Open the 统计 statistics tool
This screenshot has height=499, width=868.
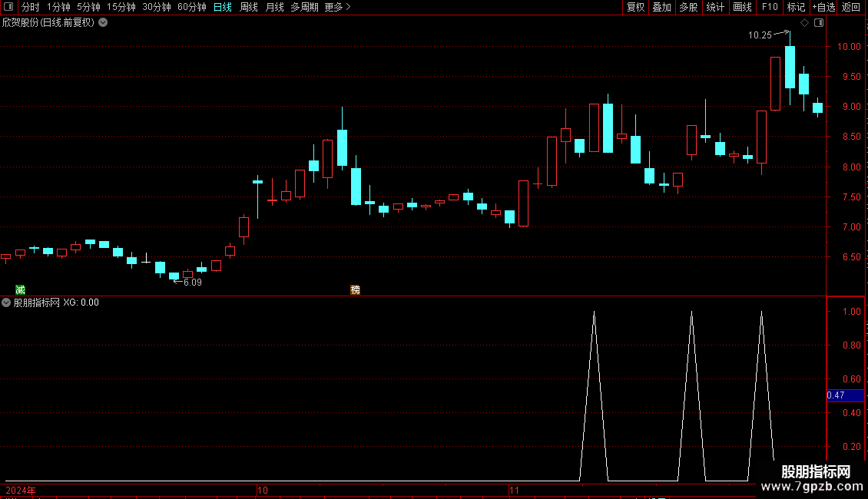coord(715,7)
